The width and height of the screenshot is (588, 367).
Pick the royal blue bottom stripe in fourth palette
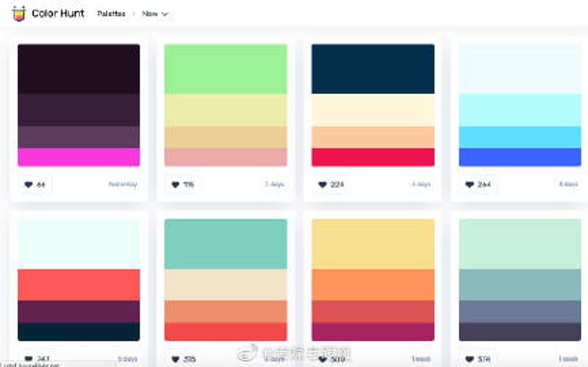point(520,157)
